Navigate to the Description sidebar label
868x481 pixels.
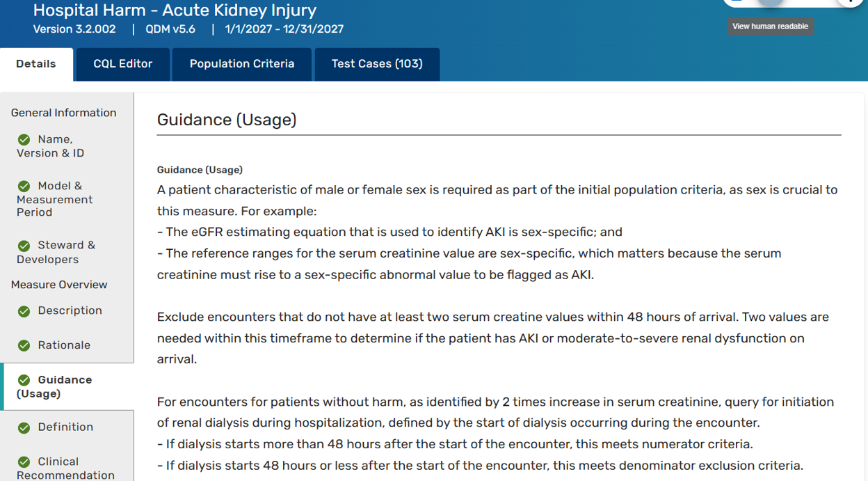70,310
